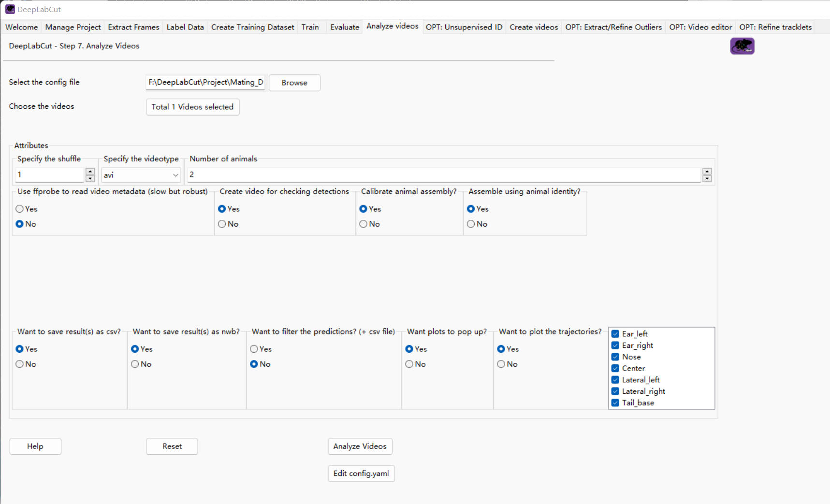
Task: Select the Analyze videos tab
Action: [x=393, y=26]
